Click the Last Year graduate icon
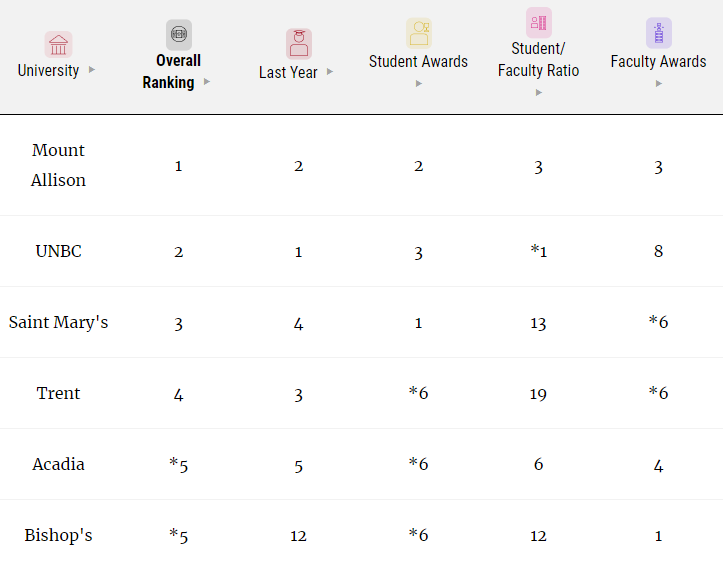 (298, 44)
